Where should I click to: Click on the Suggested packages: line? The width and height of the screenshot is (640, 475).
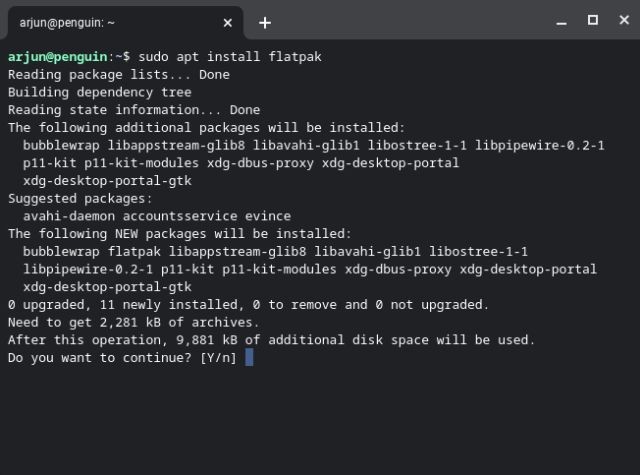click(x=80, y=199)
